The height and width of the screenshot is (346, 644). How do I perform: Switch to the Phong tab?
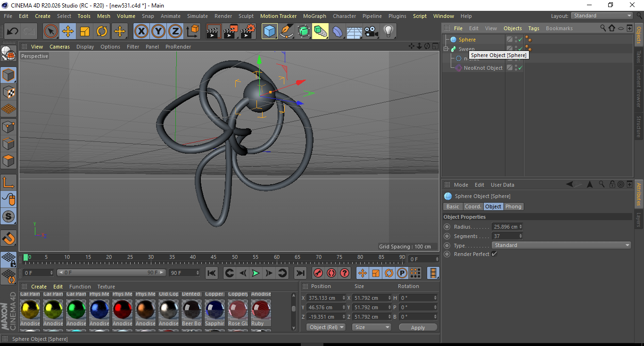pyautogui.click(x=513, y=206)
